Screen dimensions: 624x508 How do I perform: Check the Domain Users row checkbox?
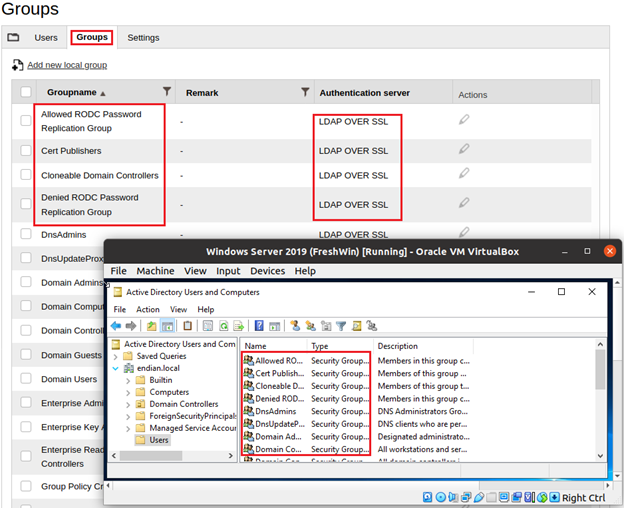(26, 378)
